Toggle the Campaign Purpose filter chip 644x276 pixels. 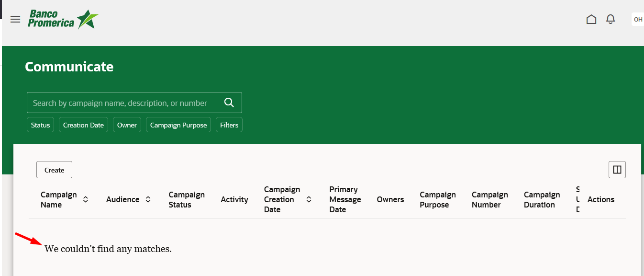click(178, 125)
